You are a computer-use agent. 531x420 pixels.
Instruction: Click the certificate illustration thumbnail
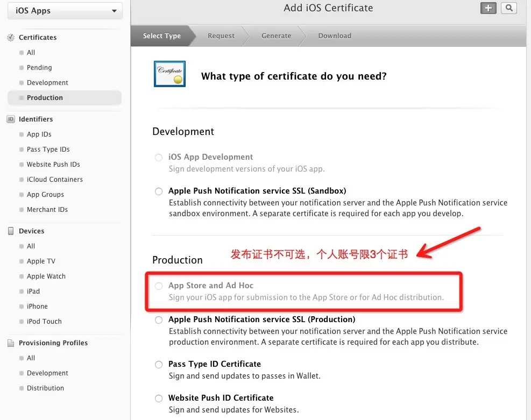tap(169, 74)
